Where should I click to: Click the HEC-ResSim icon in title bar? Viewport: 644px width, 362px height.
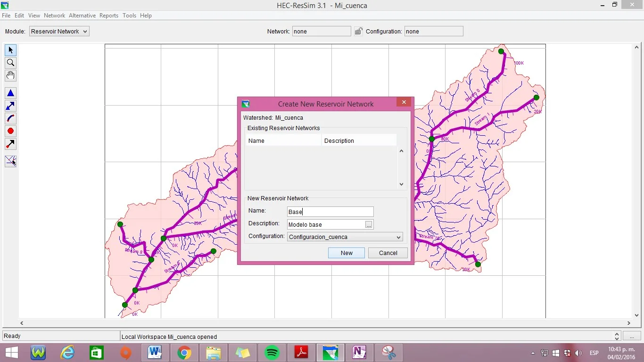click(5, 5)
